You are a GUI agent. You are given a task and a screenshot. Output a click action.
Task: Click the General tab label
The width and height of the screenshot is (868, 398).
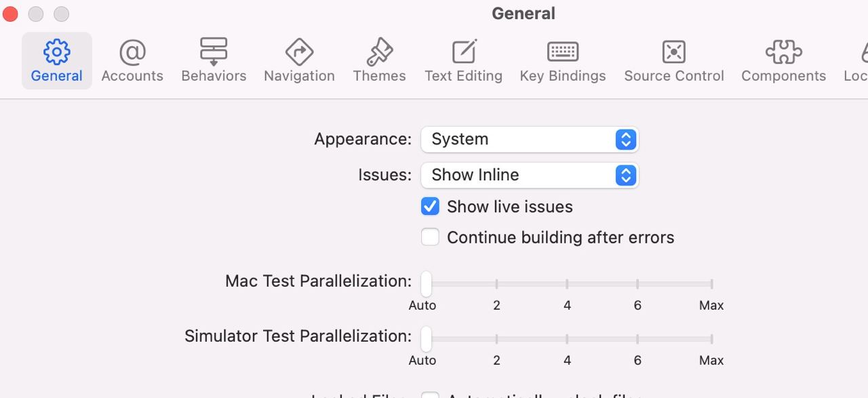[57, 76]
